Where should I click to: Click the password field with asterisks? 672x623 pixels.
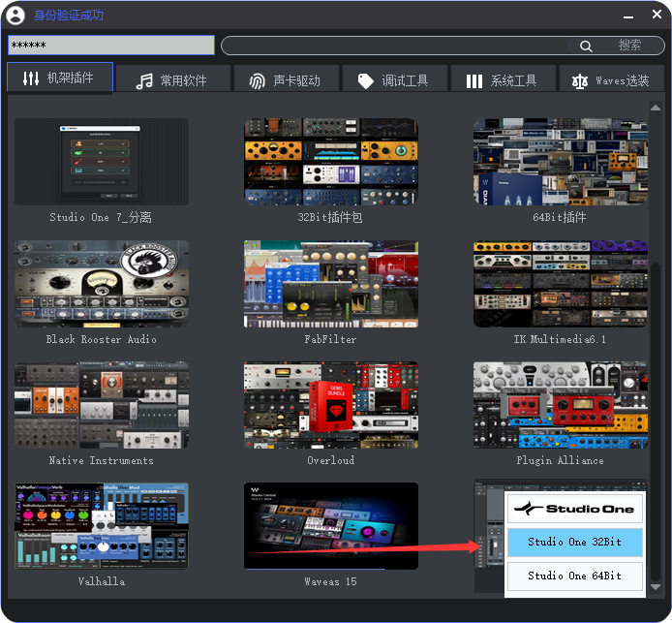[x=111, y=45]
